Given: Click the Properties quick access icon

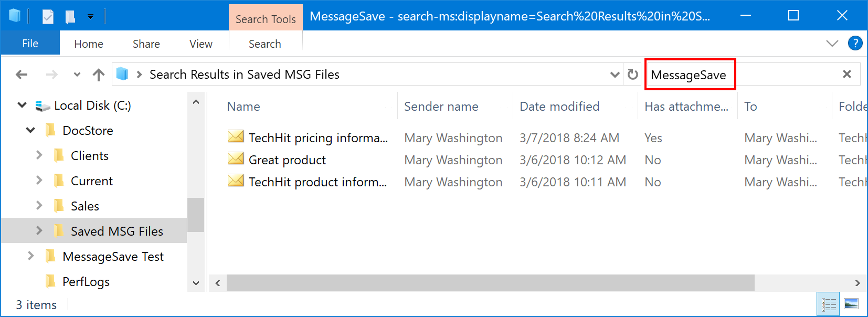Looking at the screenshot, I should pyautogui.click(x=48, y=17).
